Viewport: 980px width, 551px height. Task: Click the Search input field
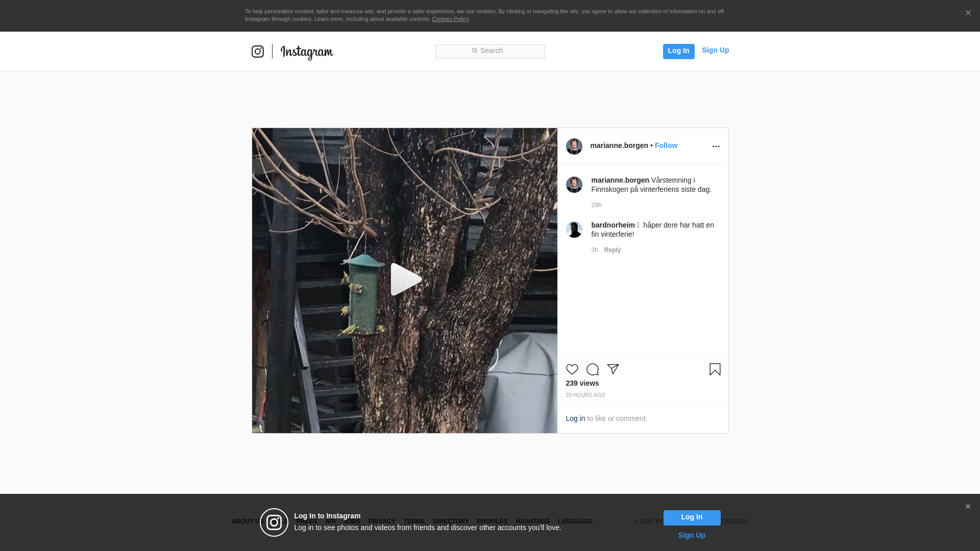pyautogui.click(x=490, y=51)
